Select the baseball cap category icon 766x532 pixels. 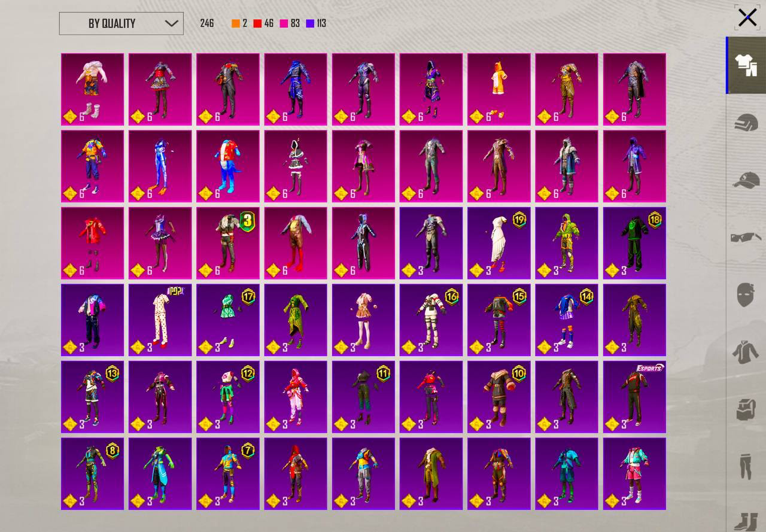746,180
